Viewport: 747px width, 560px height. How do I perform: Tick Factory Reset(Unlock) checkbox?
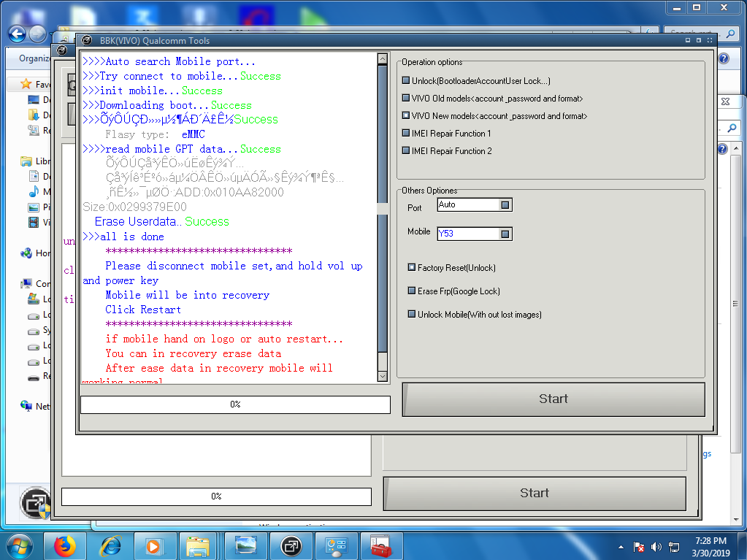pyautogui.click(x=412, y=268)
